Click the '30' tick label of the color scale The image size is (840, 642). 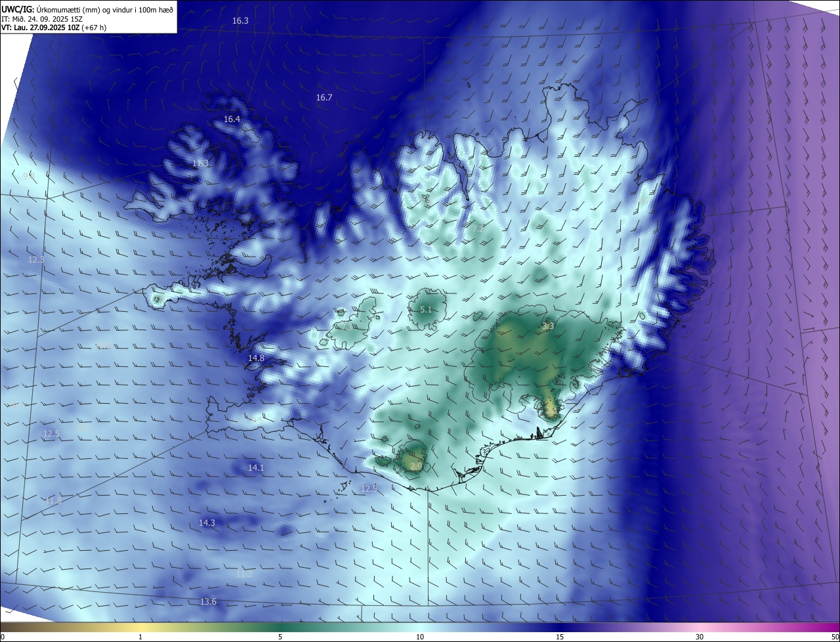pyautogui.click(x=700, y=637)
